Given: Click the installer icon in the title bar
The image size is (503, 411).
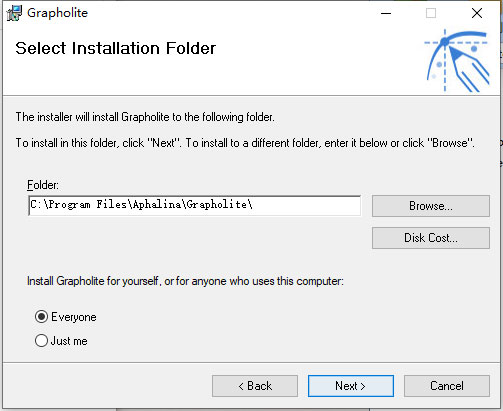Looking at the screenshot, I should coord(14,13).
